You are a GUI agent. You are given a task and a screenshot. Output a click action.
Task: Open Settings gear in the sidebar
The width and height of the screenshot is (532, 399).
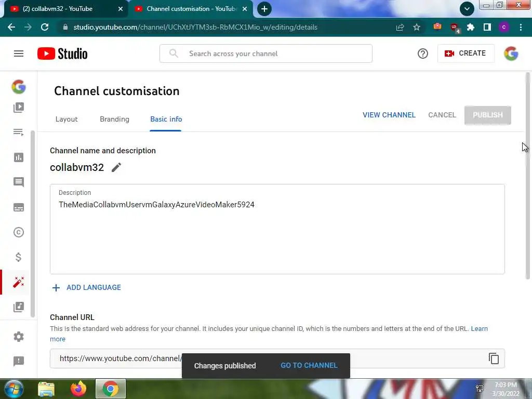click(x=19, y=337)
